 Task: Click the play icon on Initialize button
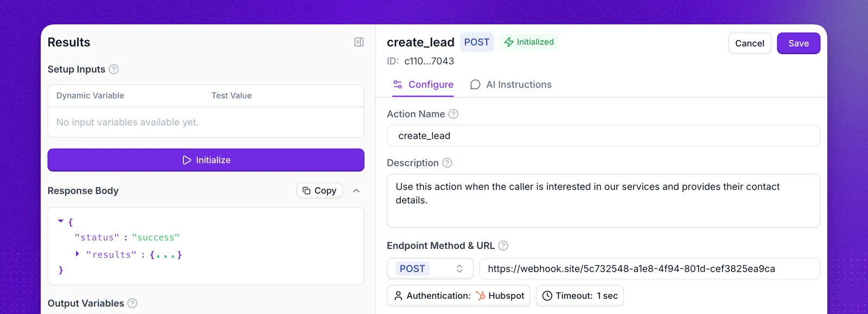point(187,160)
